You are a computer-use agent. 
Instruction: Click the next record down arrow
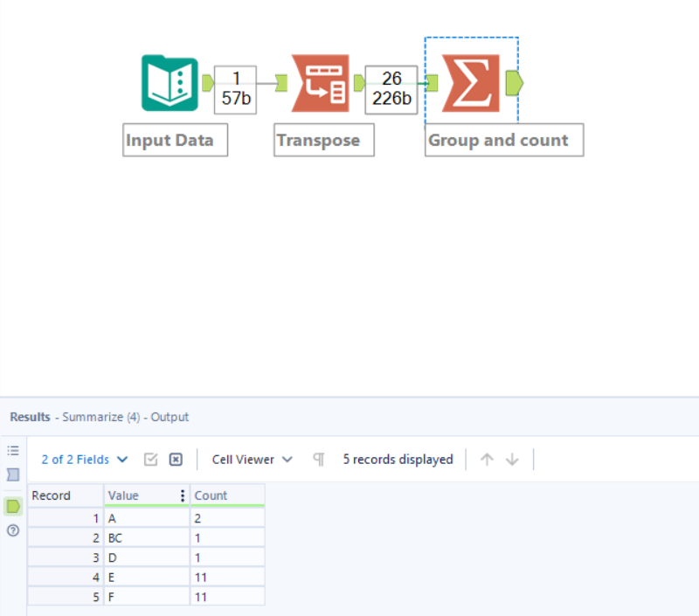pos(512,459)
